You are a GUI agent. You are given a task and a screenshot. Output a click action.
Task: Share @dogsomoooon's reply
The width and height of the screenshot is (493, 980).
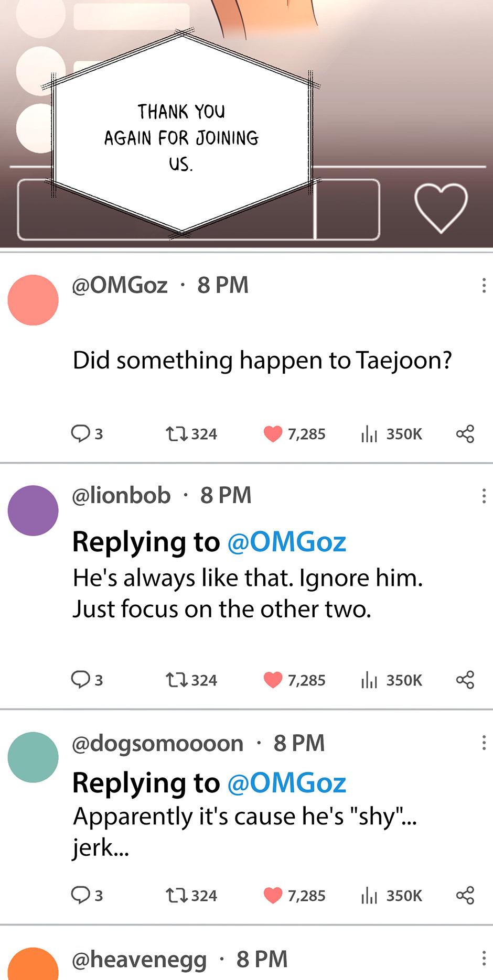pyautogui.click(x=465, y=896)
